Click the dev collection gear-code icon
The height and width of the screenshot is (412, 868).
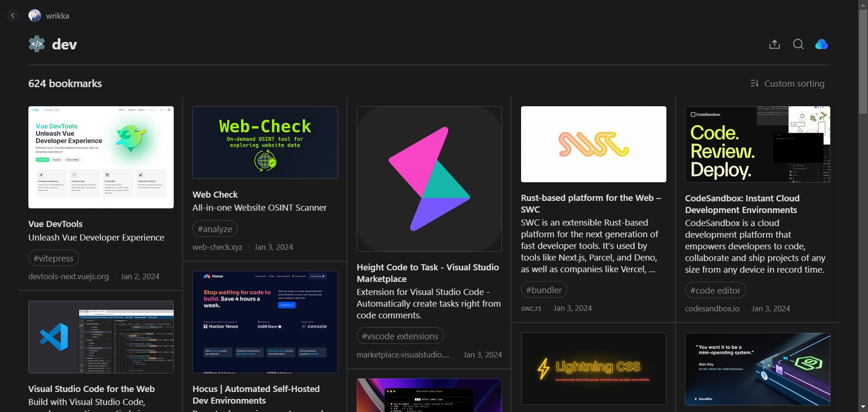point(37,44)
